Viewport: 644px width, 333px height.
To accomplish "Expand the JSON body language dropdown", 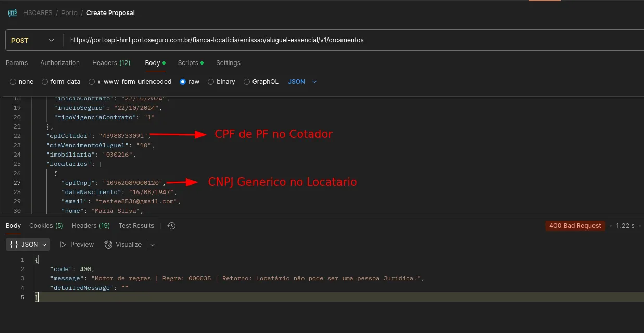I will (x=302, y=82).
